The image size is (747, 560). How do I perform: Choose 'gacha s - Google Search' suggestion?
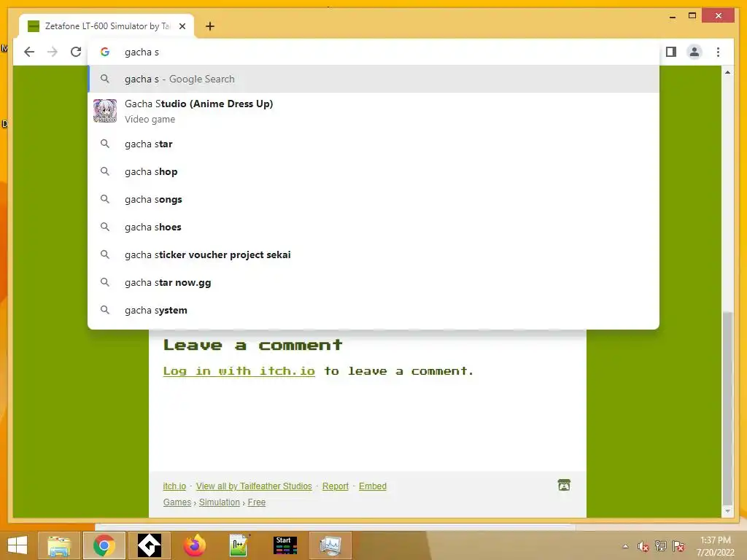(373, 79)
